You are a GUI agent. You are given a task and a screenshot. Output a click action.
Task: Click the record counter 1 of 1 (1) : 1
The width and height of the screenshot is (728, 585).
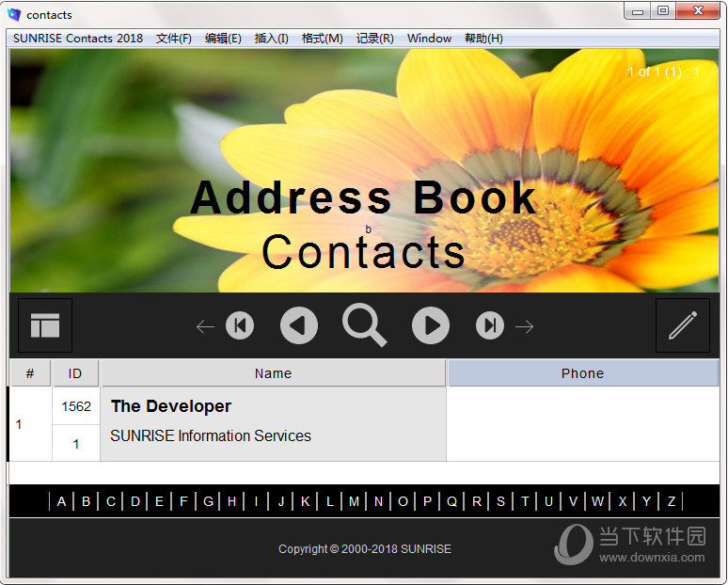pos(663,72)
